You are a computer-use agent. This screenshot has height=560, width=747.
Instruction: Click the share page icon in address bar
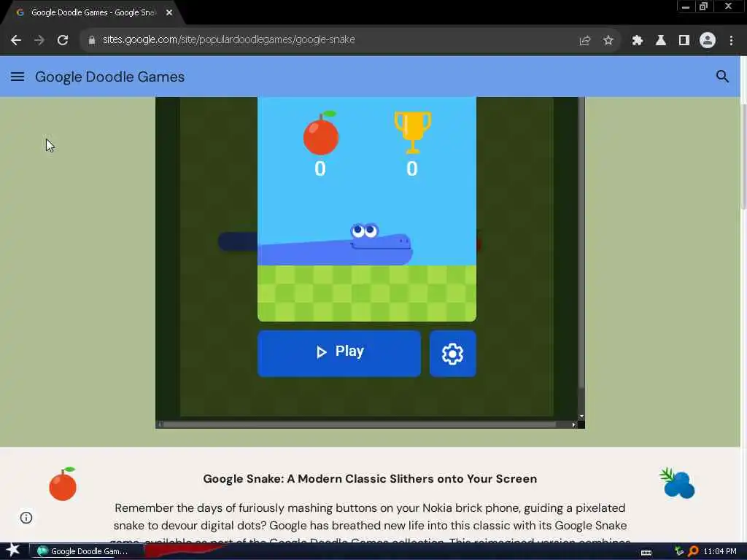coord(584,41)
